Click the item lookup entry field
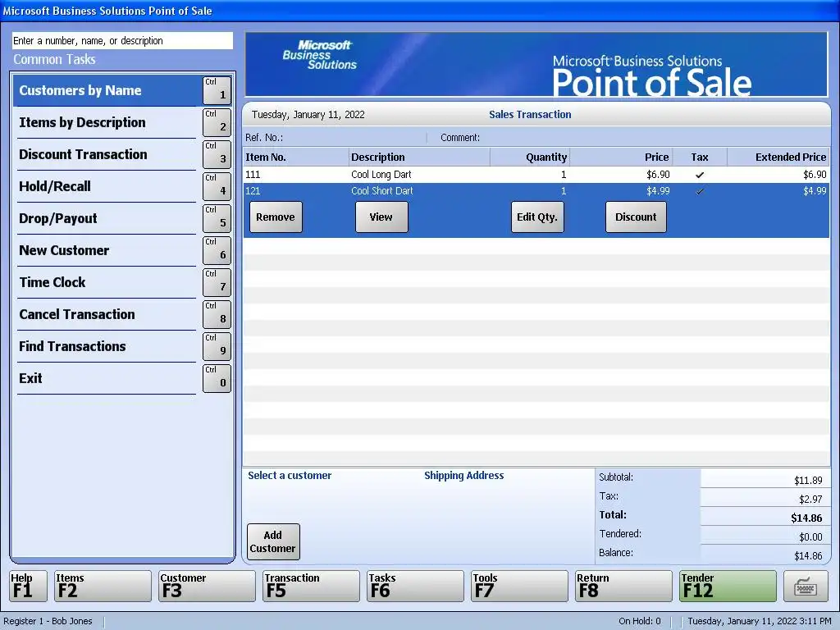Image resolution: width=840 pixels, height=630 pixels. tap(123, 41)
